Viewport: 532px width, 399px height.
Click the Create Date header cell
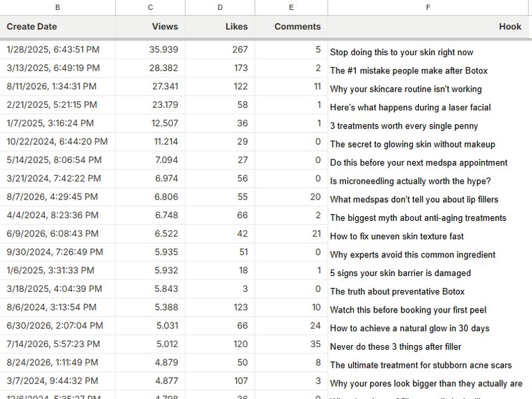coord(57,27)
